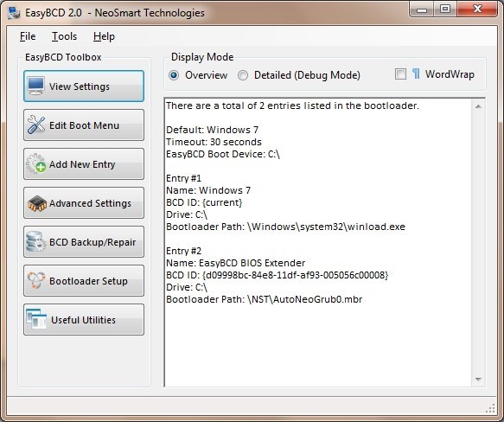Click the monitor icon on View Settings
Viewport: 504px width, 422px height.
35,86
